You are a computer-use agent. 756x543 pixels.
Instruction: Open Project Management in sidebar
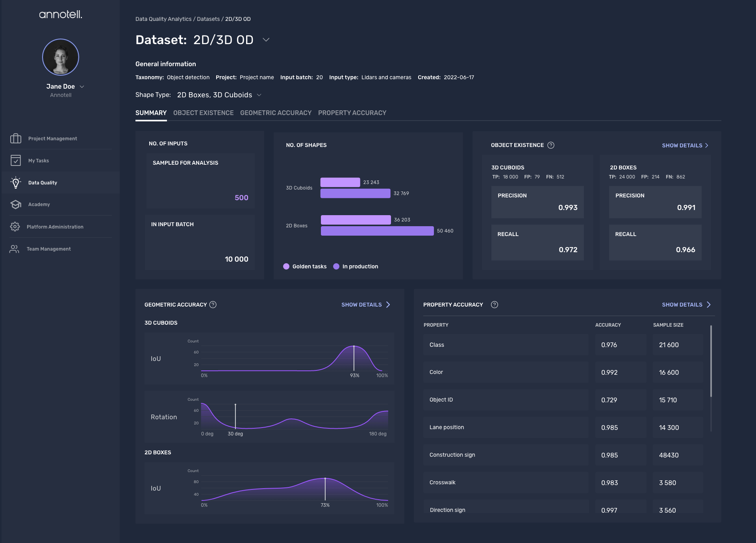61,138
